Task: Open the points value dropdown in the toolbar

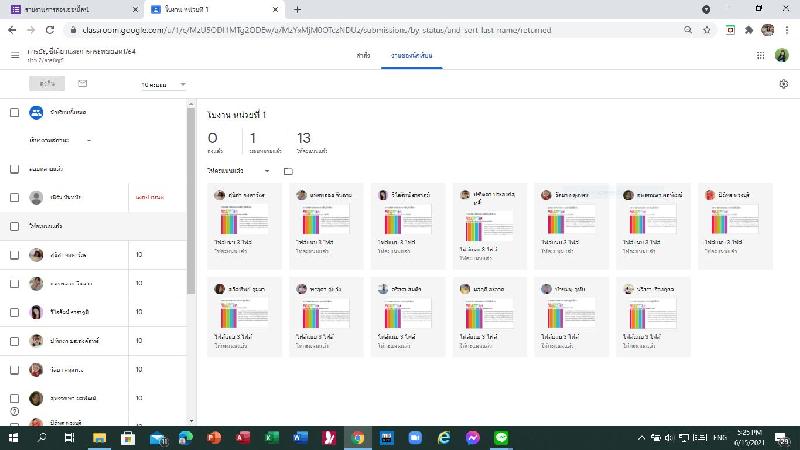Action: 164,85
